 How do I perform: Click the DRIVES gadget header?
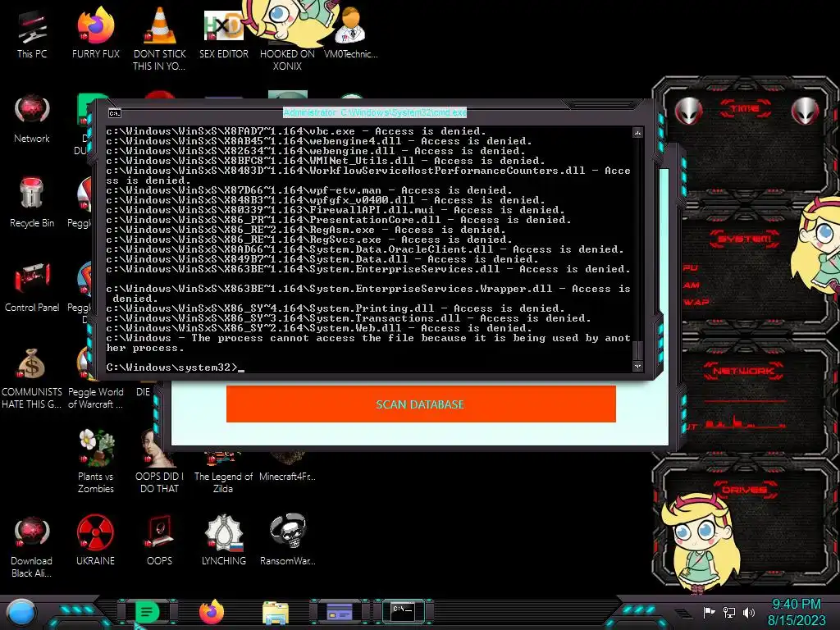tap(745, 490)
